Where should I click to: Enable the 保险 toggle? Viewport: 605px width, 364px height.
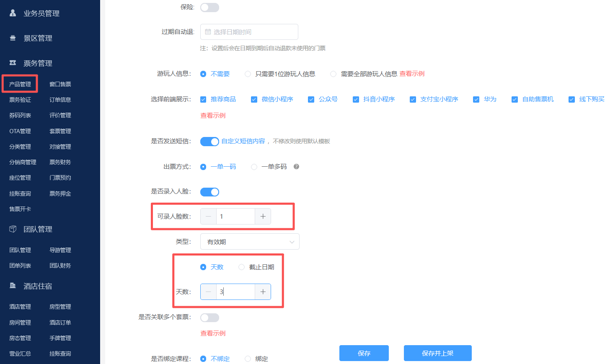coord(209,7)
